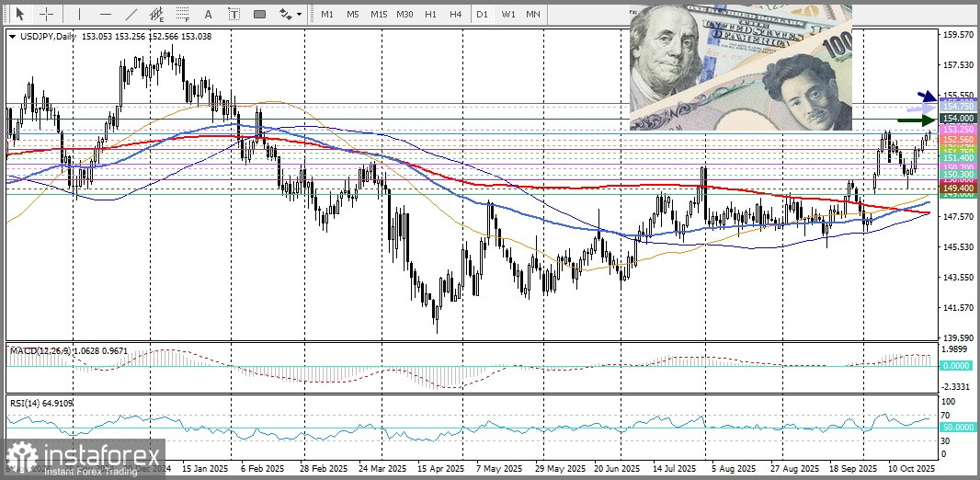The image size is (980, 480).
Task: Select the Trendline drawing tool
Action: (x=131, y=14)
